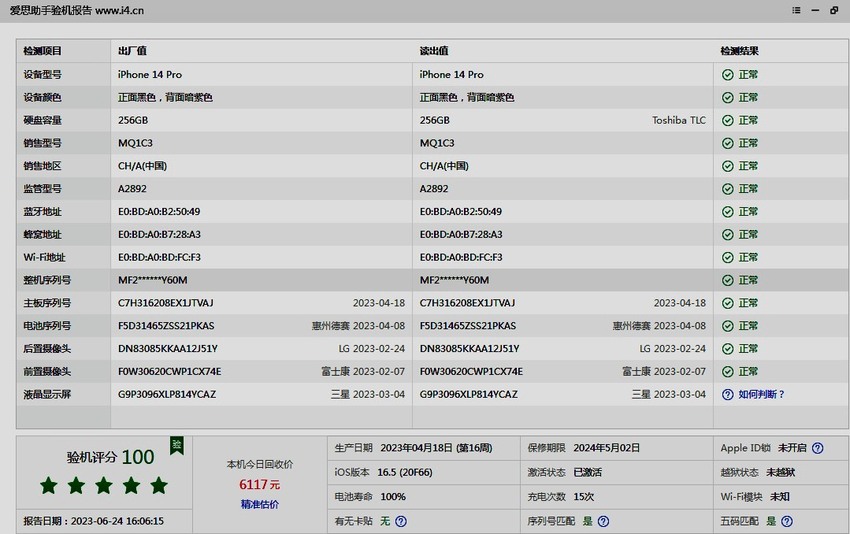This screenshot has width=850, height=534.
Task: Click the 出厂值 column header
Action: pos(132,51)
